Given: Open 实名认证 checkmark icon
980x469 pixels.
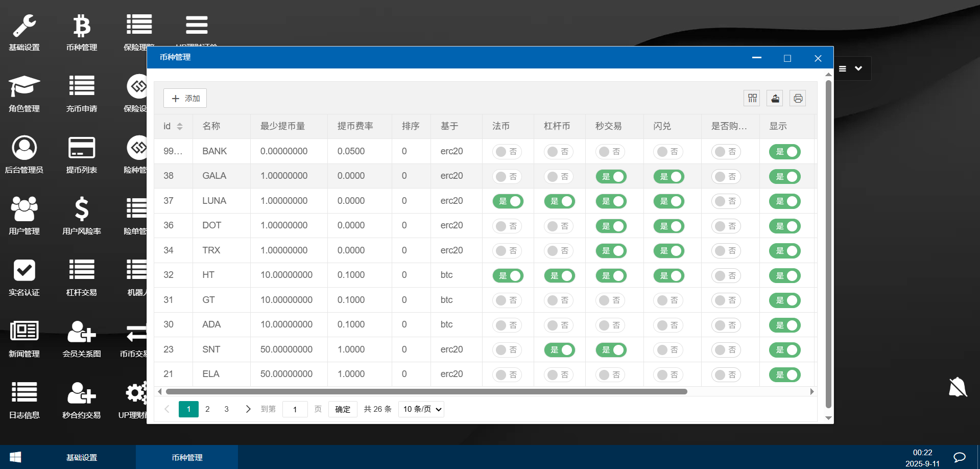Looking at the screenshot, I should coord(24,271).
